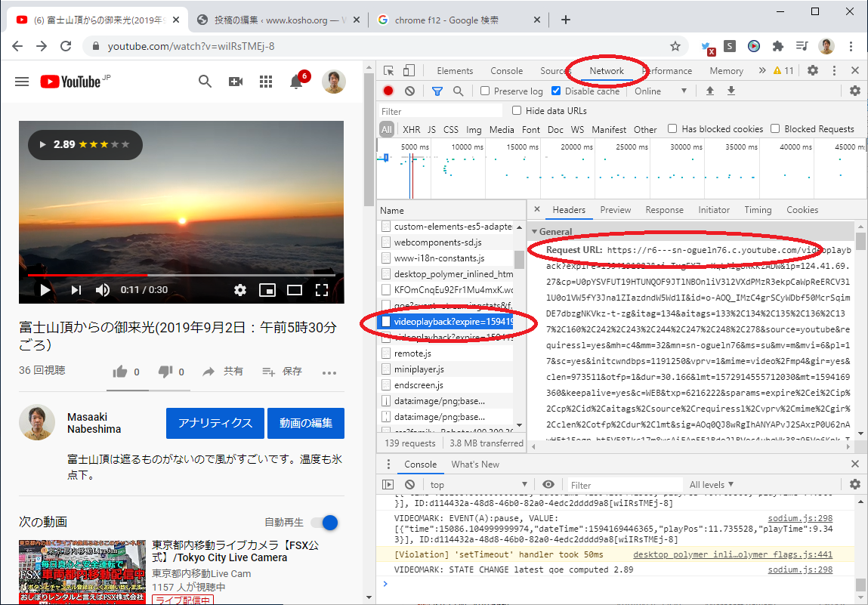Viewport: 868px width, 605px height.
Task: Open the console context top dropdown
Action: (478, 485)
